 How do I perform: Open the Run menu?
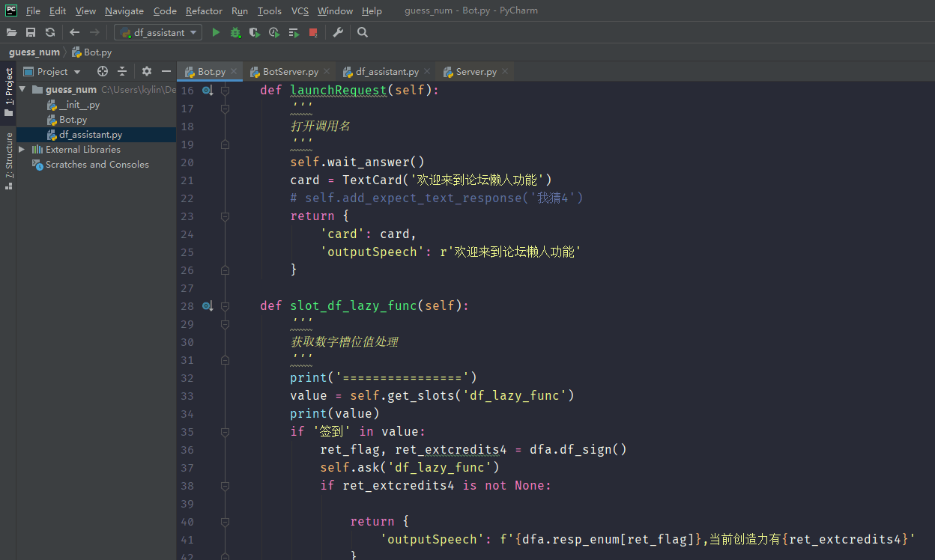pyautogui.click(x=240, y=10)
